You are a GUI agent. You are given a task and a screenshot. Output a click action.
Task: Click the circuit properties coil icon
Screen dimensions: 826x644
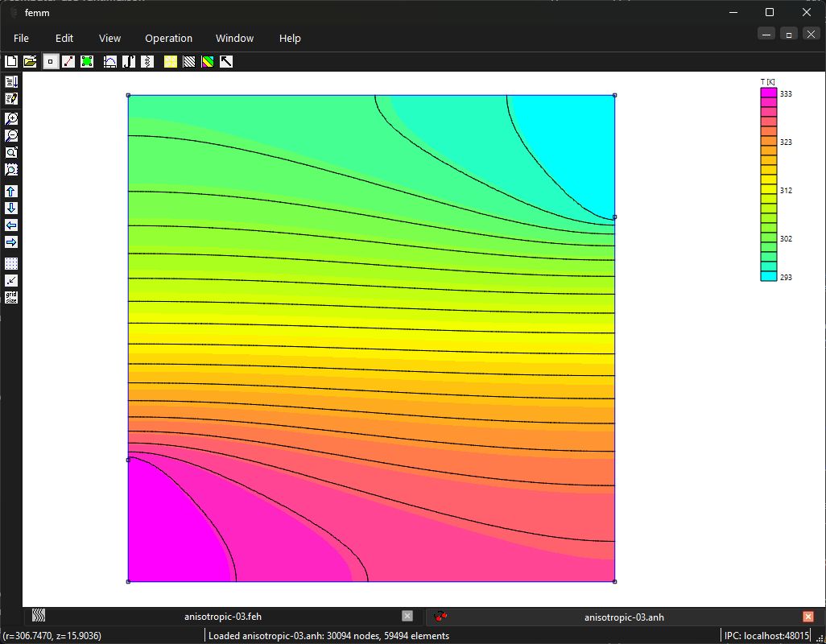(x=147, y=62)
